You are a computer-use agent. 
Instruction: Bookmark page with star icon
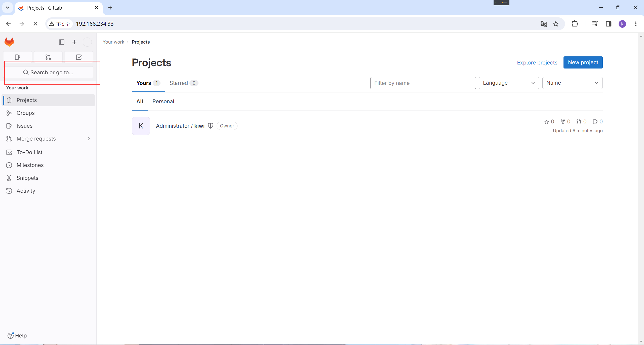pyautogui.click(x=556, y=24)
